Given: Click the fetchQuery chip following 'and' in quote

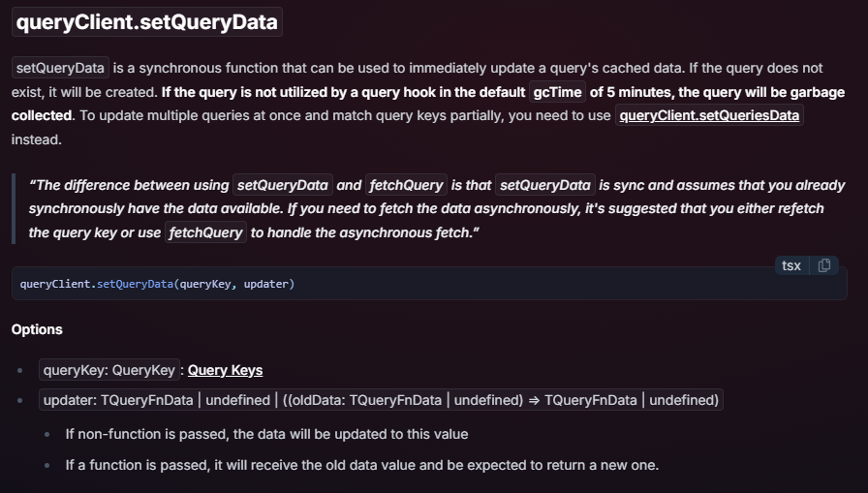Looking at the screenshot, I should click(x=406, y=185).
